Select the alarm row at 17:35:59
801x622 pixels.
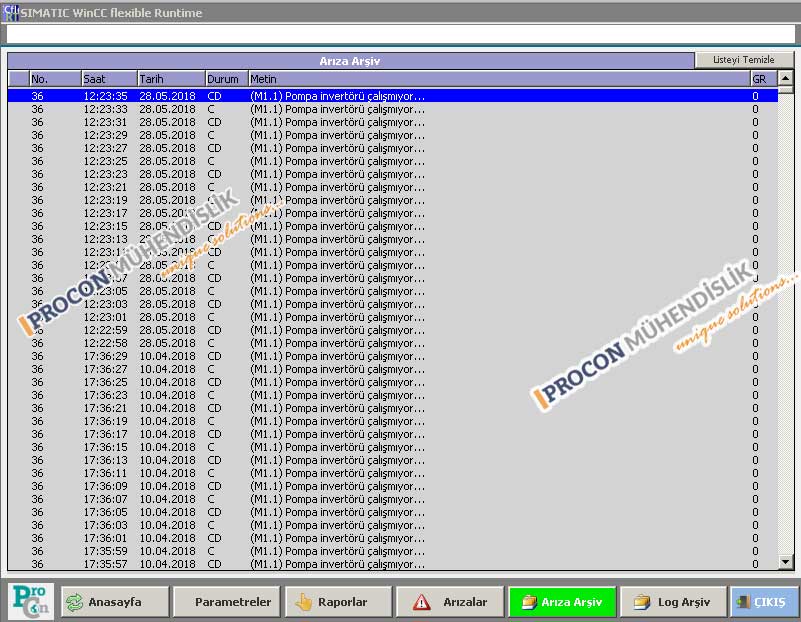pyautogui.click(x=392, y=552)
